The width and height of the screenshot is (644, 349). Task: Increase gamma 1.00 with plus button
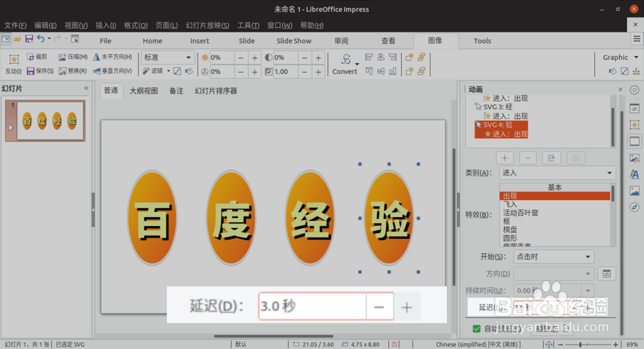tap(318, 72)
